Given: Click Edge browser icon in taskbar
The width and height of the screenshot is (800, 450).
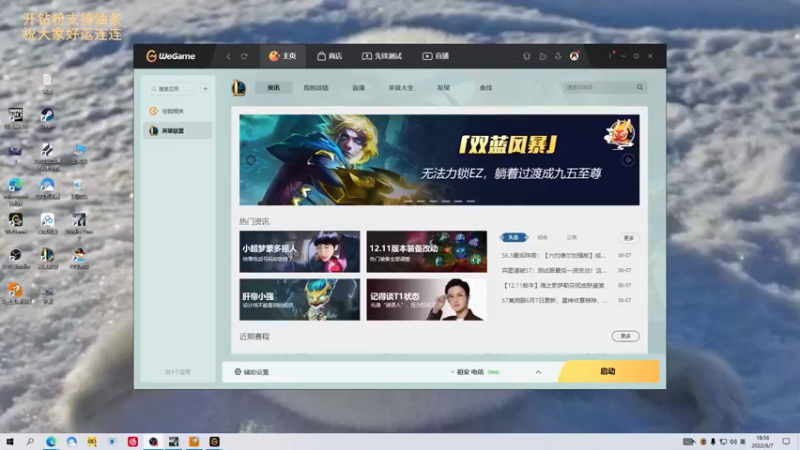Looking at the screenshot, I should click(51, 441).
